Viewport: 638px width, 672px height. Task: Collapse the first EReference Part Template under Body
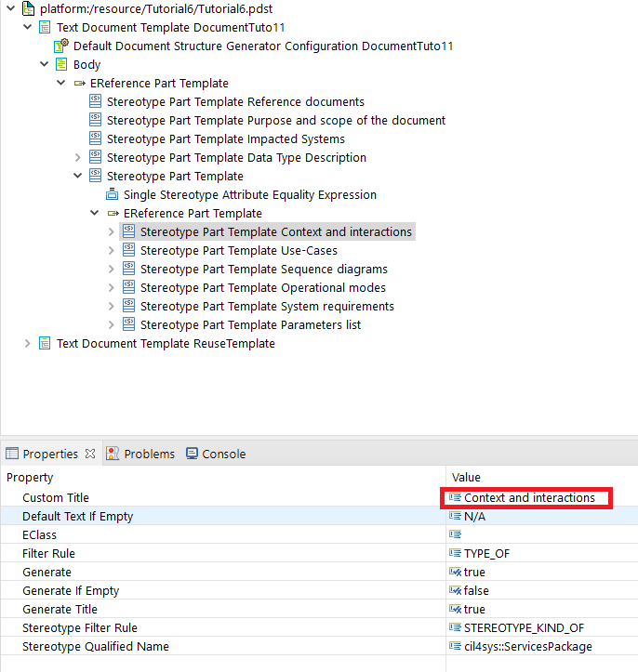click(60, 83)
